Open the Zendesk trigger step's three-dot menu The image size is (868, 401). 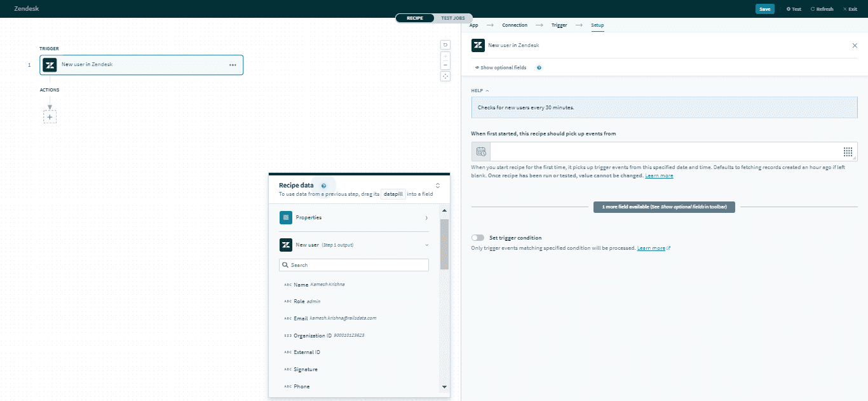tap(233, 64)
